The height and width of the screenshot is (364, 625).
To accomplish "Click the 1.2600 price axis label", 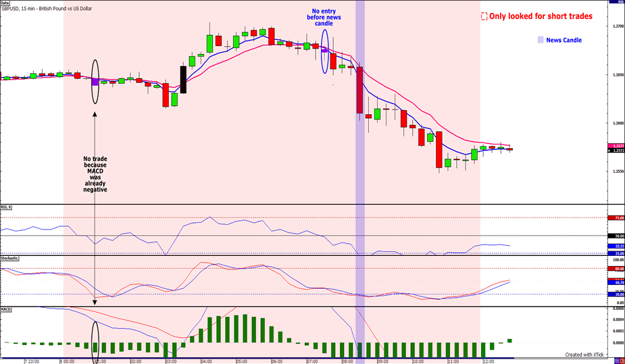I will point(619,123).
